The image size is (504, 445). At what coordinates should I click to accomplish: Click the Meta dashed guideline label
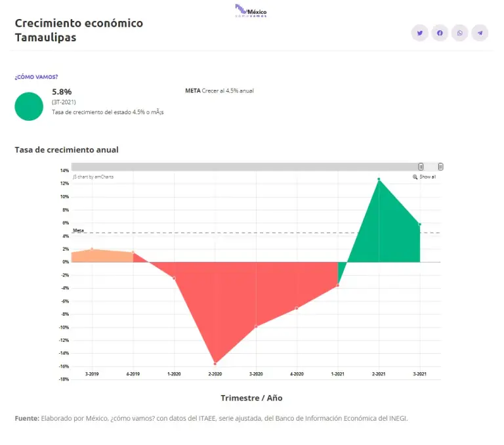click(79, 230)
